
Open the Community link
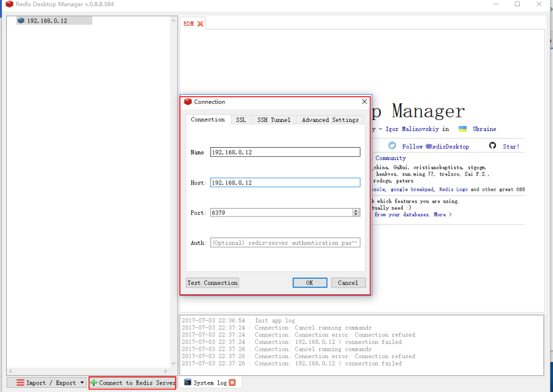[x=391, y=158]
